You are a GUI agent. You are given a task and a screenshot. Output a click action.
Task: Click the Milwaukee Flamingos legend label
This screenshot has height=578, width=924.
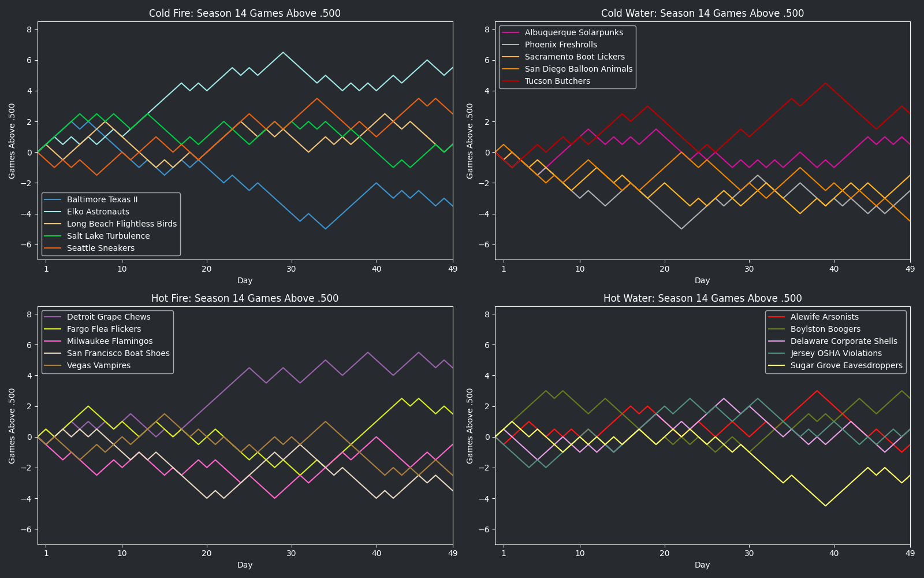pyautogui.click(x=109, y=342)
